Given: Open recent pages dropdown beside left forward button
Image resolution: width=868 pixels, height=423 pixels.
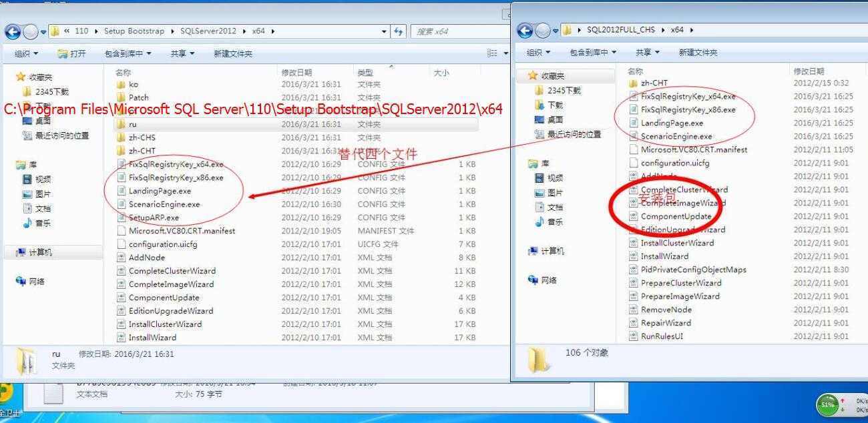Looking at the screenshot, I should point(43,31).
